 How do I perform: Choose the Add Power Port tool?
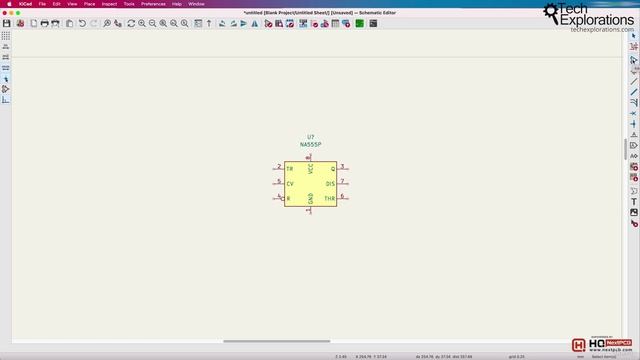633,71
